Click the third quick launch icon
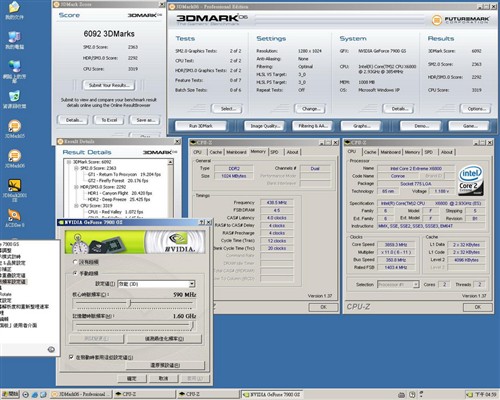 tap(43, 395)
